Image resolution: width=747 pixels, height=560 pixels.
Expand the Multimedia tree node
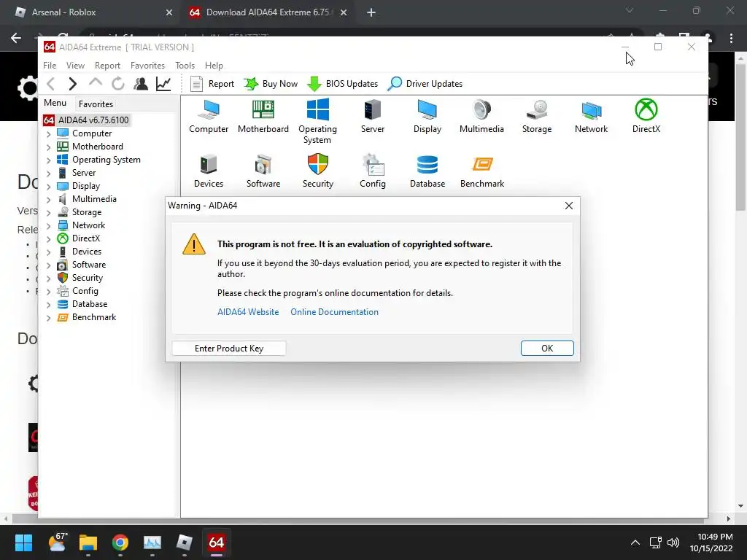49,200
